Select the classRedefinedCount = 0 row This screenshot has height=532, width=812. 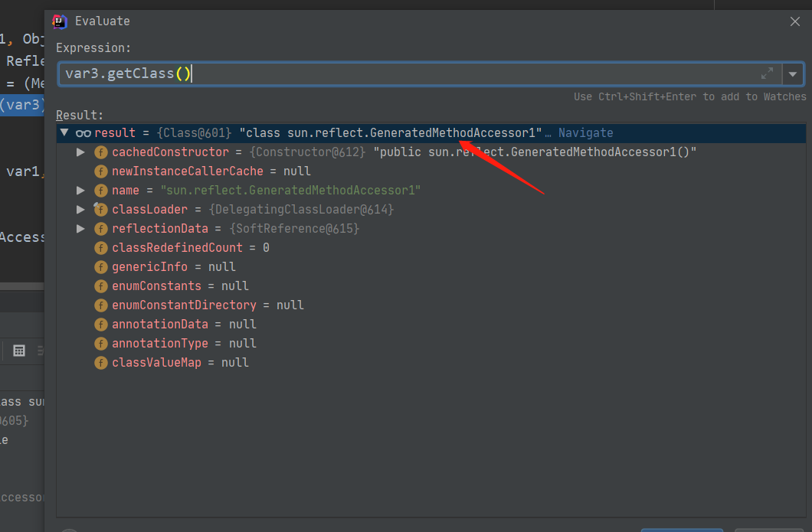pos(431,248)
